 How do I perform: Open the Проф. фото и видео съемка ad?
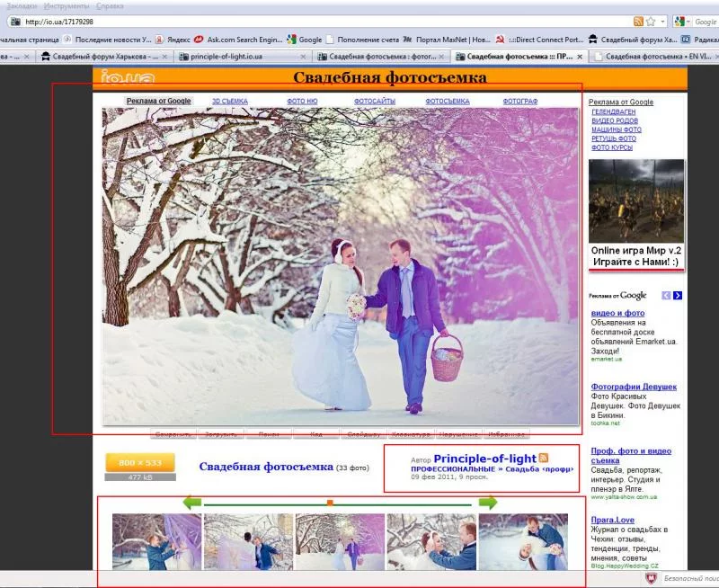631,456
